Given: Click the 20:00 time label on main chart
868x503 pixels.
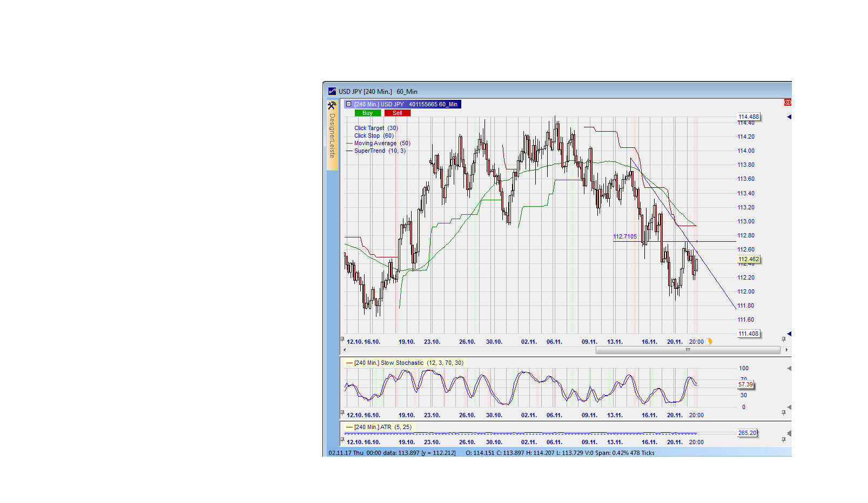Looking at the screenshot, I should (696, 342).
